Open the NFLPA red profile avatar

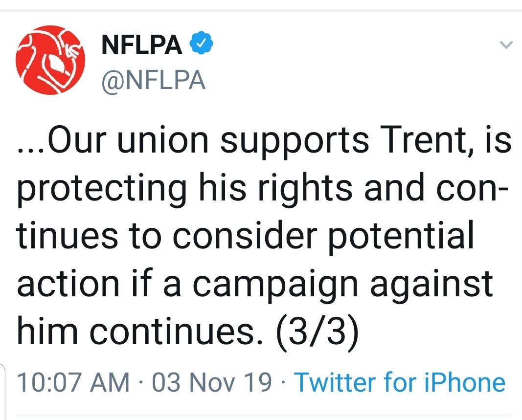pos(50,60)
